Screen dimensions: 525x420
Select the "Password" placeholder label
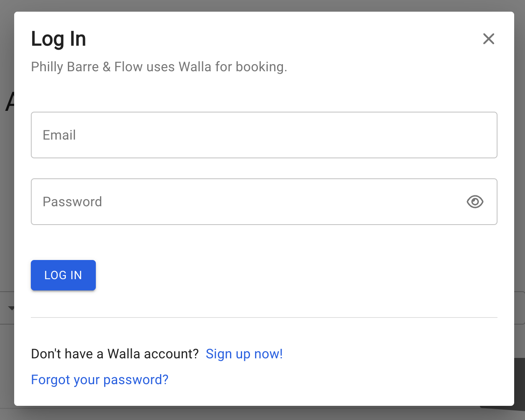[x=72, y=202]
